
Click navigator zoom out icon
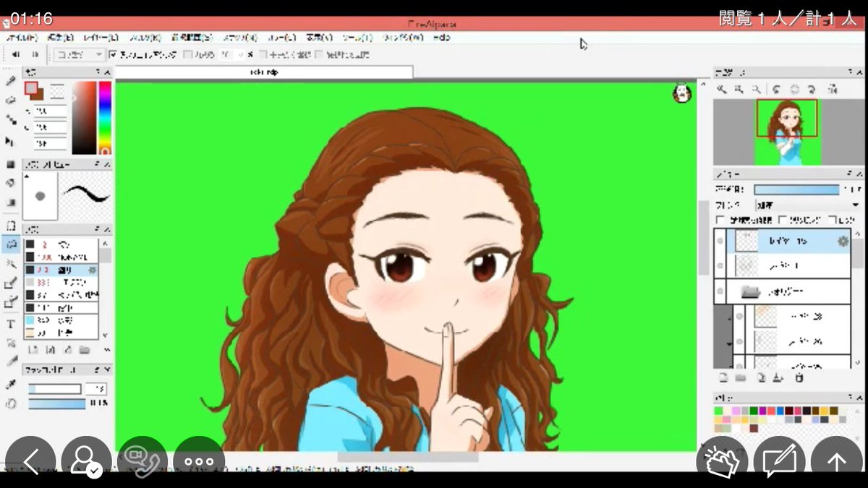pos(739,89)
